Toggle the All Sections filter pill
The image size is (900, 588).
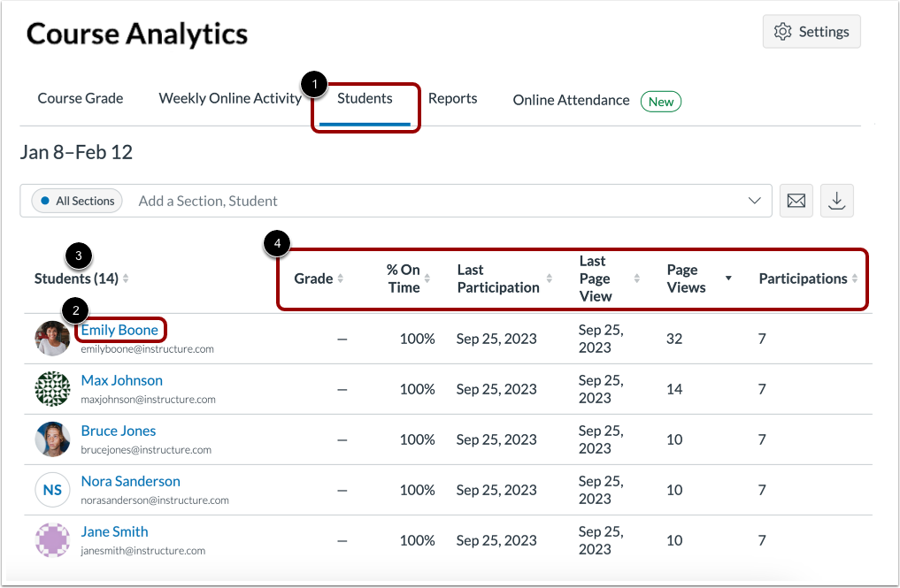[x=76, y=201]
